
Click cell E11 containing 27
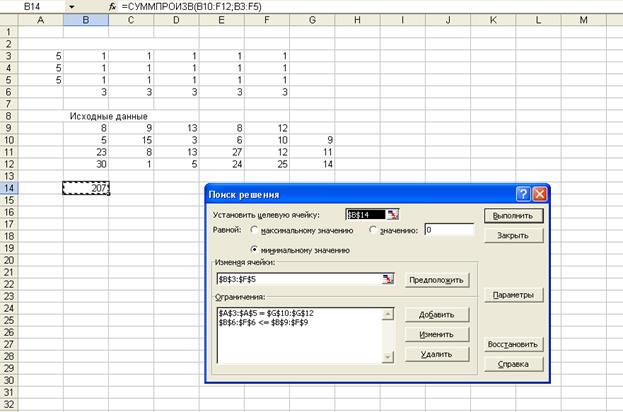coord(222,152)
